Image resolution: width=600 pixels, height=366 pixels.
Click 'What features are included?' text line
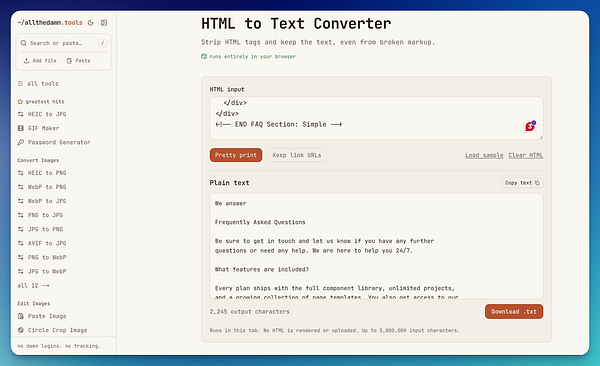[262, 269]
